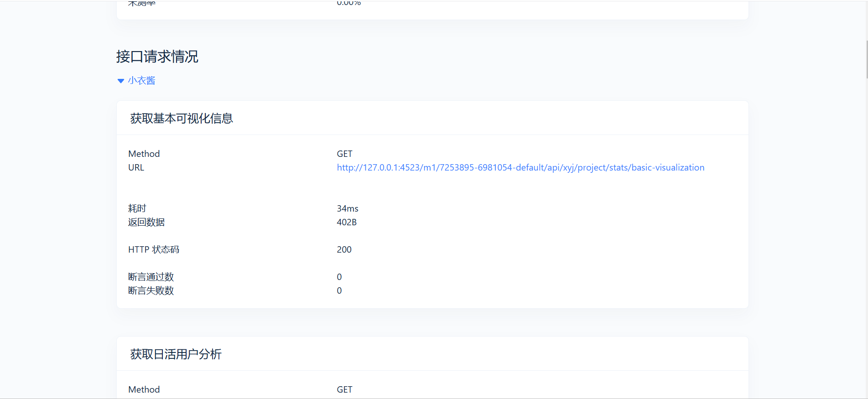Click the page vertical scrollbar thumb
The width and height of the screenshot is (868, 399).
tap(866, 59)
